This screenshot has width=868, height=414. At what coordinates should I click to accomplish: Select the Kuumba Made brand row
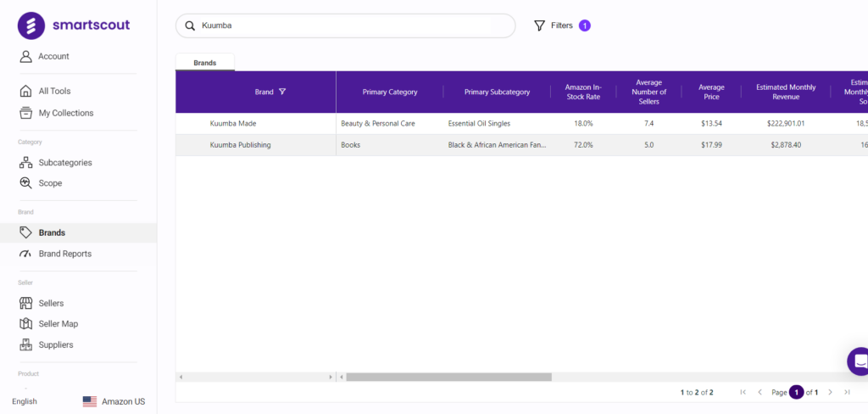click(x=521, y=124)
